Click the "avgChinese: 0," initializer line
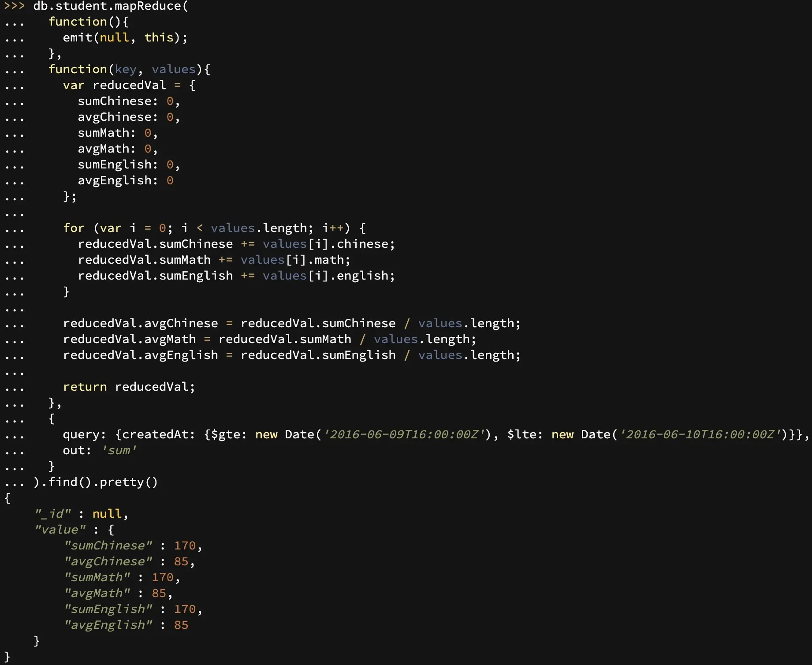This screenshot has width=812, height=665. (129, 117)
